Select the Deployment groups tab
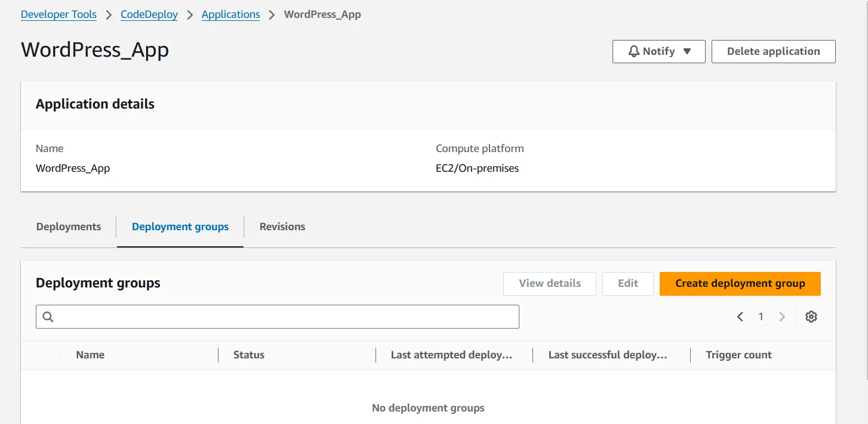 pos(180,227)
